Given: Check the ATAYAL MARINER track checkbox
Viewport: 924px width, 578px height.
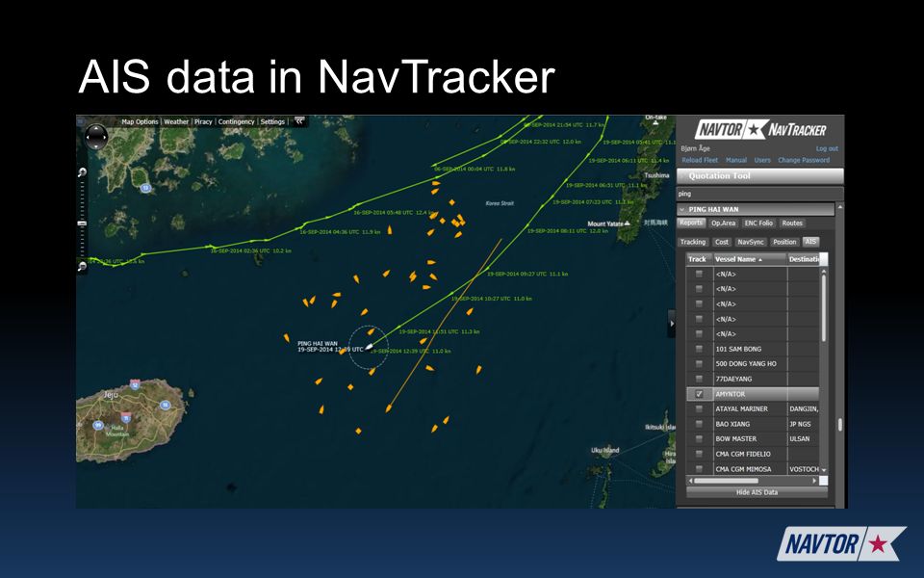Looking at the screenshot, I should pos(700,408).
